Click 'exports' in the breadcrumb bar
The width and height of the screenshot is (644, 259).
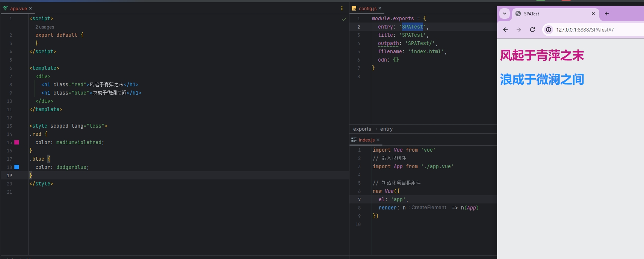pos(362,129)
